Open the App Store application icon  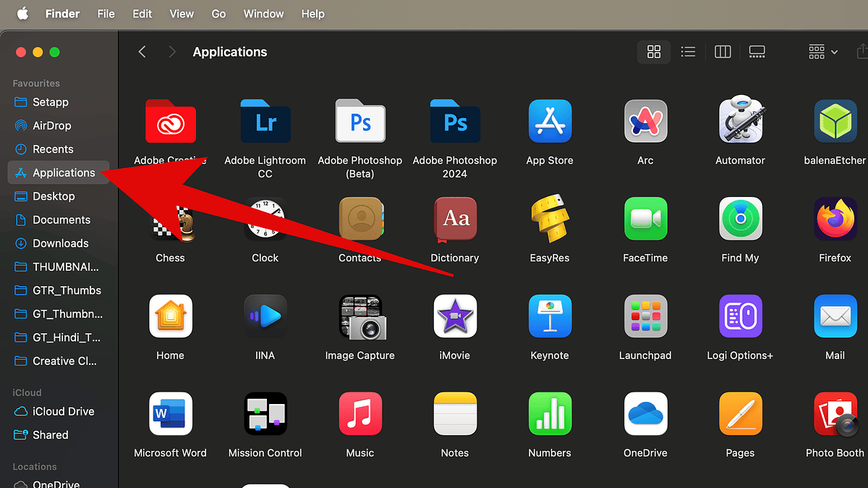pos(550,122)
